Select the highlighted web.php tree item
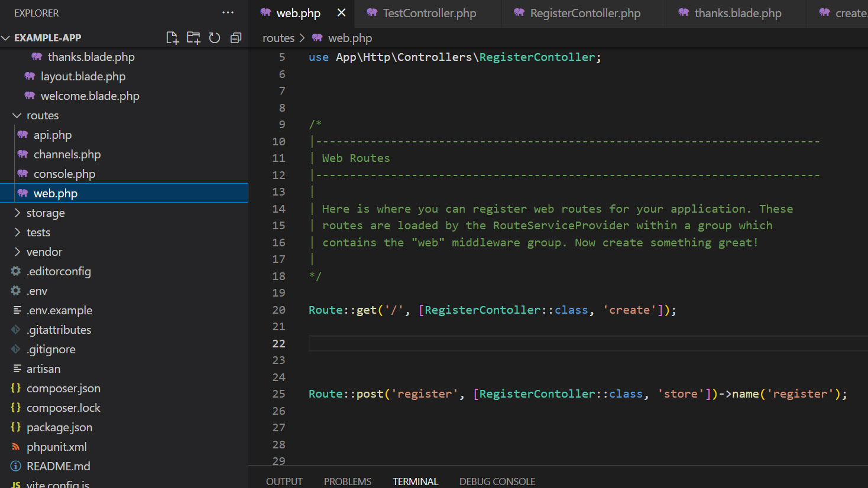The width and height of the screenshot is (868, 488). pos(124,193)
